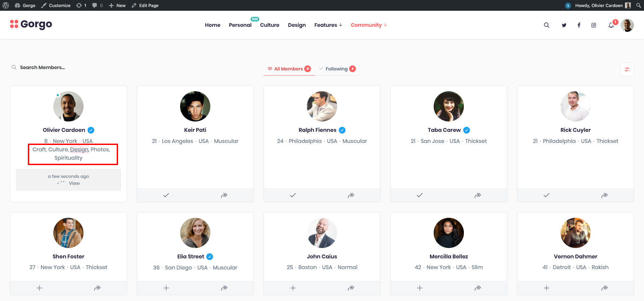Open the Design link in Olivier's card
This screenshot has height=301, width=644.
tap(79, 149)
